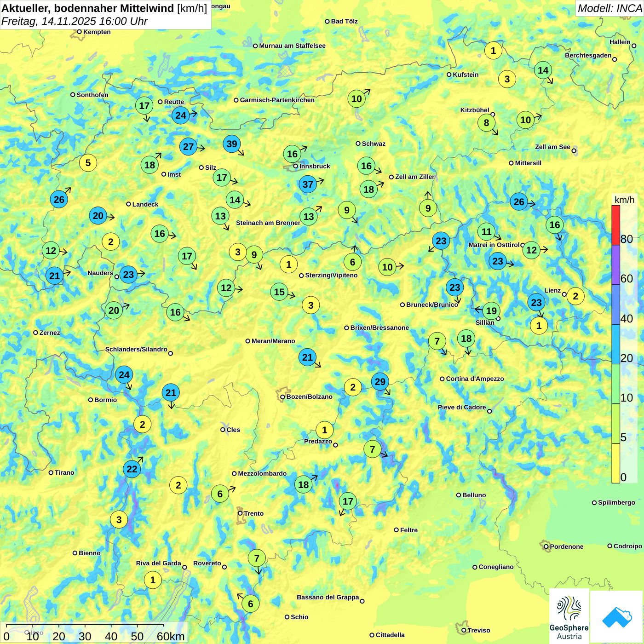The image size is (644, 644).
Task: Click the 15 km/h wind marker
Action: [x=279, y=292]
